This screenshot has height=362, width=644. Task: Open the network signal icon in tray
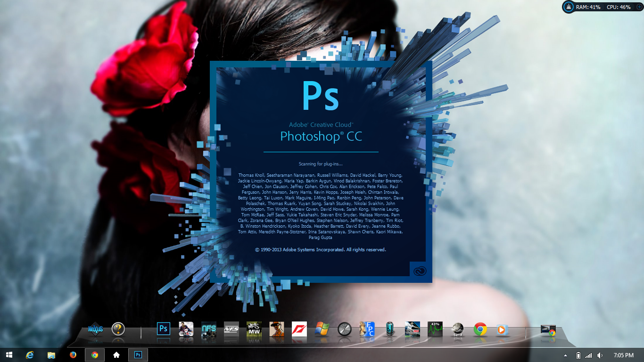coord(588,355)
